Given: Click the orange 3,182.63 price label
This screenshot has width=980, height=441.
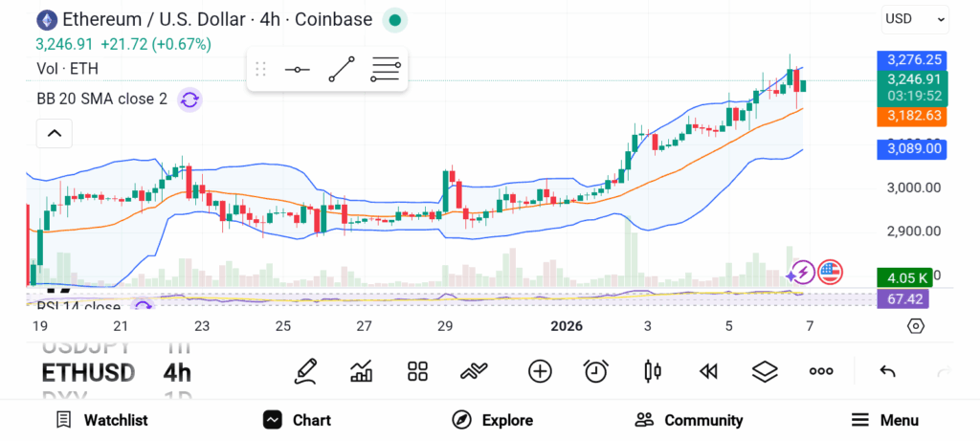Looking at the screenshot, I should click(x=914, y=116).
